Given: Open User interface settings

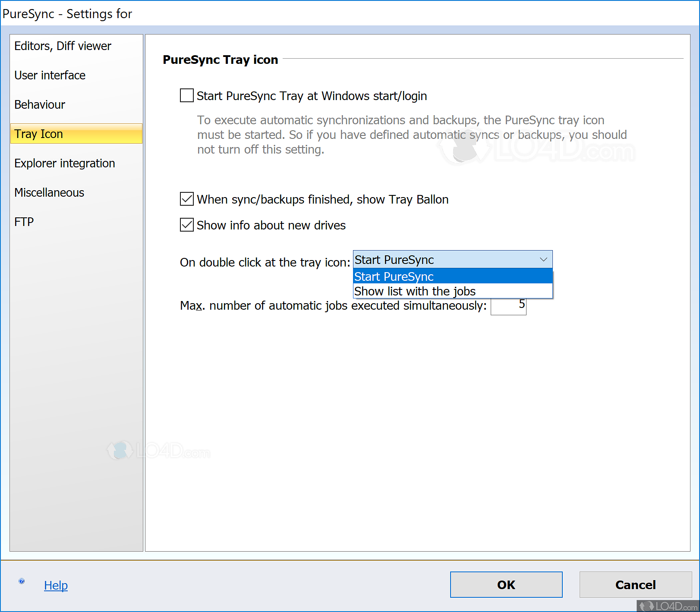Looking at the screenshot, I should point(50,75).
